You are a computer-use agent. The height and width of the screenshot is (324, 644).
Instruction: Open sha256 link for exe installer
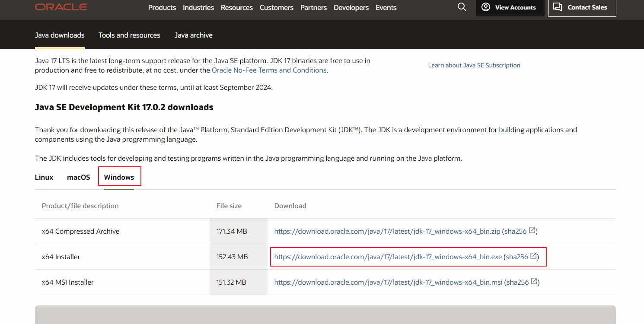click(517, 257)
